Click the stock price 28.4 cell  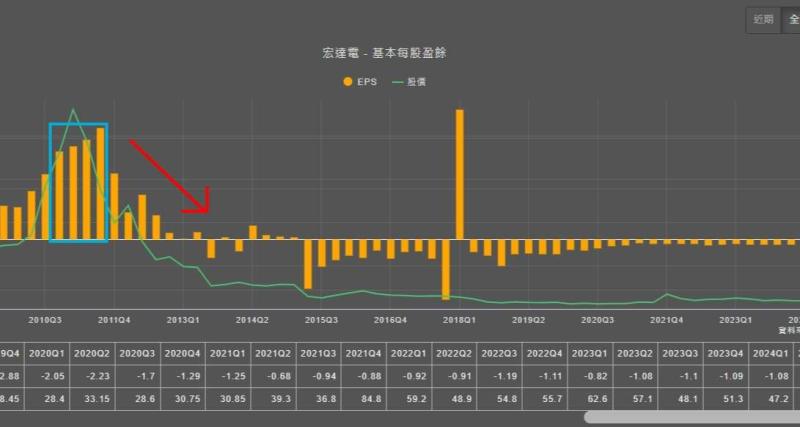click(x=47, y=399)
